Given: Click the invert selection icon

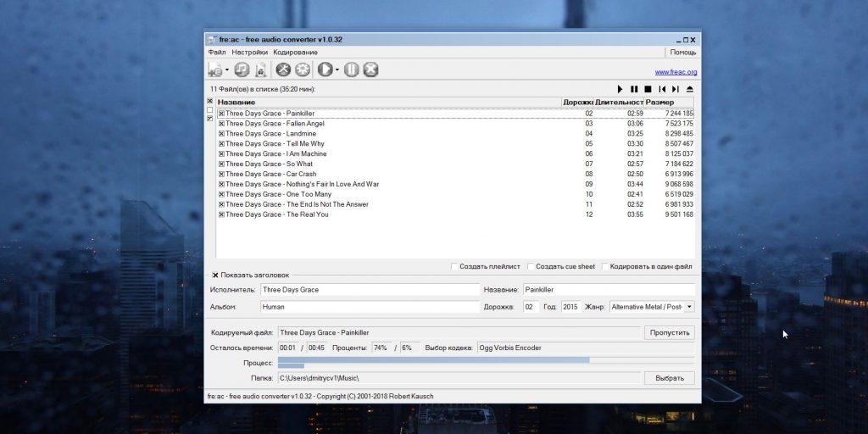Looking at the screenshot, I should tap(210, 119).
